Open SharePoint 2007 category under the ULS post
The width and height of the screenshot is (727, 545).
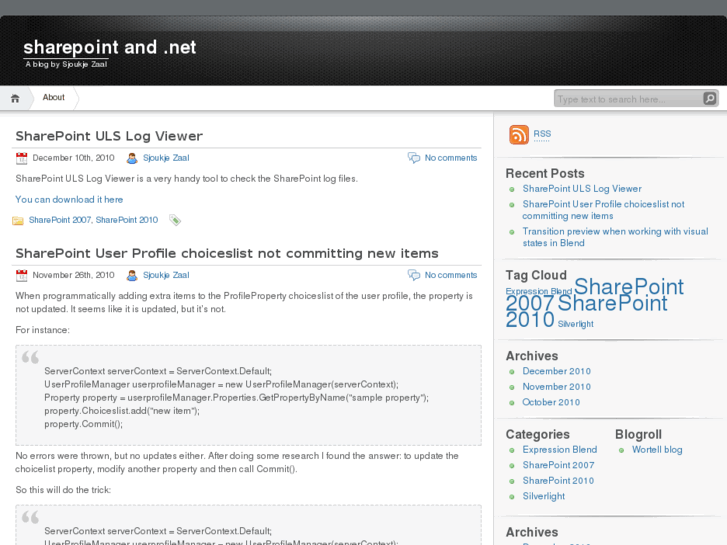[x=60, y=220]
